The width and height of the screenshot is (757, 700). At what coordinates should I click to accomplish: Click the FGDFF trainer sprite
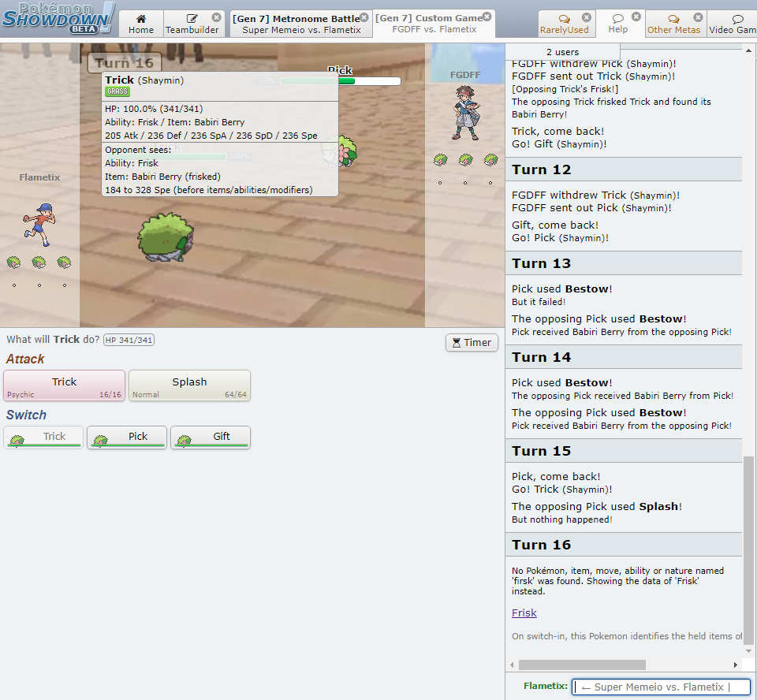tap(465, 113)
